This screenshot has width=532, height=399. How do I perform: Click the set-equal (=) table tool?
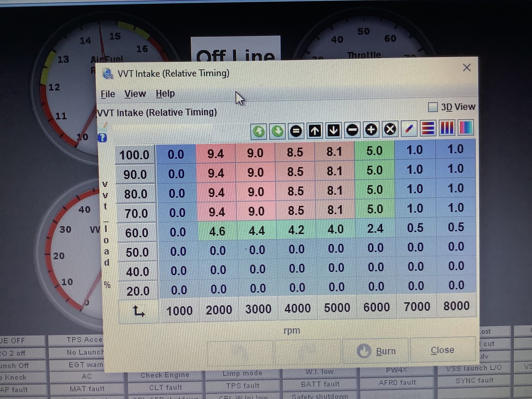pos(296,131)
